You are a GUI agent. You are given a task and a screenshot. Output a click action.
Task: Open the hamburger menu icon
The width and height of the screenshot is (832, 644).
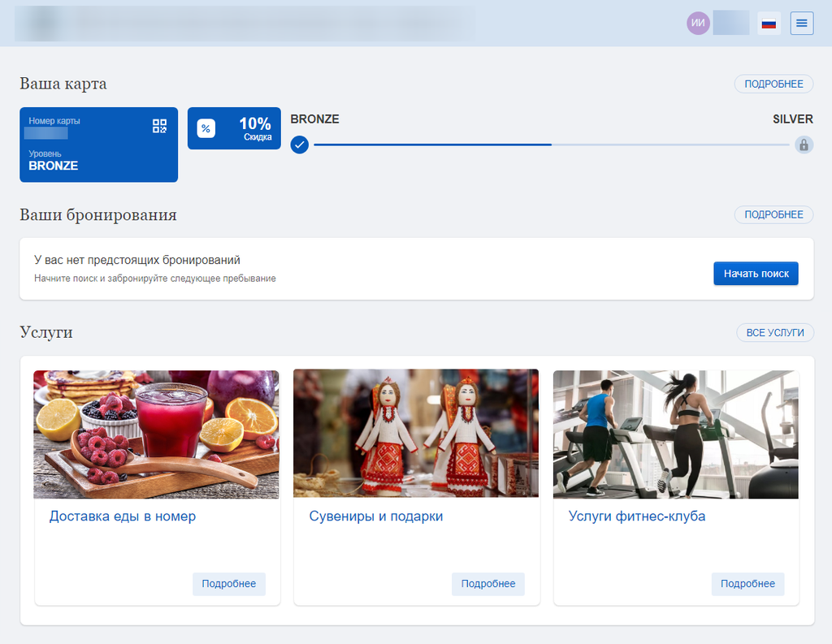click(801, 24)
